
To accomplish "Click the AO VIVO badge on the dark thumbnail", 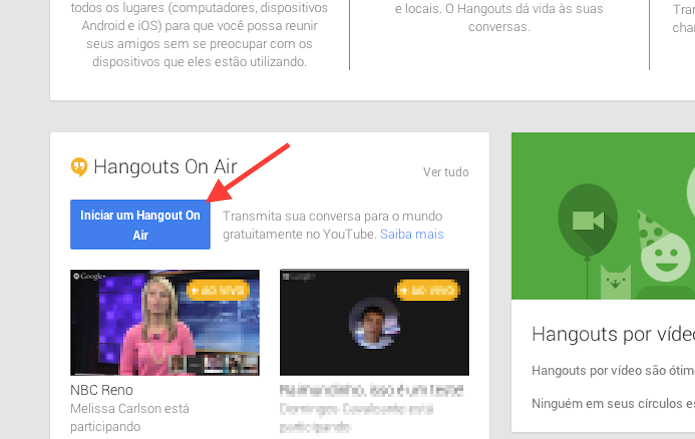I will coord(428,290).
